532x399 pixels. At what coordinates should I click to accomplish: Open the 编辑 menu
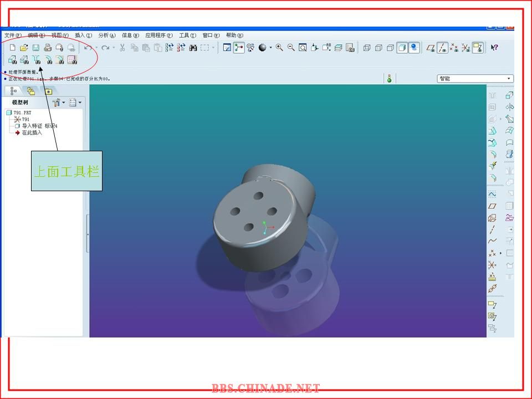click(x=37, y=35)
